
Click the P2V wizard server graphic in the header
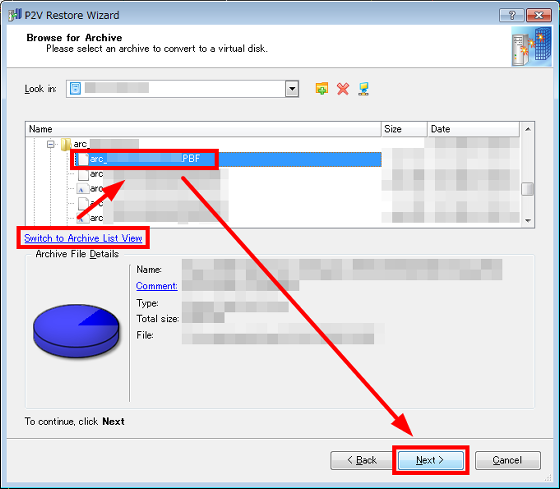[531, 47]
